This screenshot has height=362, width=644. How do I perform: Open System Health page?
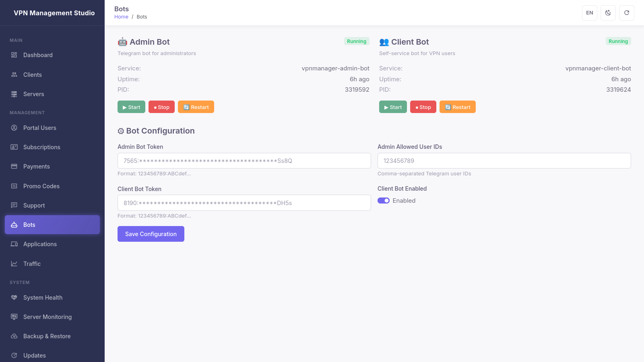(43, 297)
